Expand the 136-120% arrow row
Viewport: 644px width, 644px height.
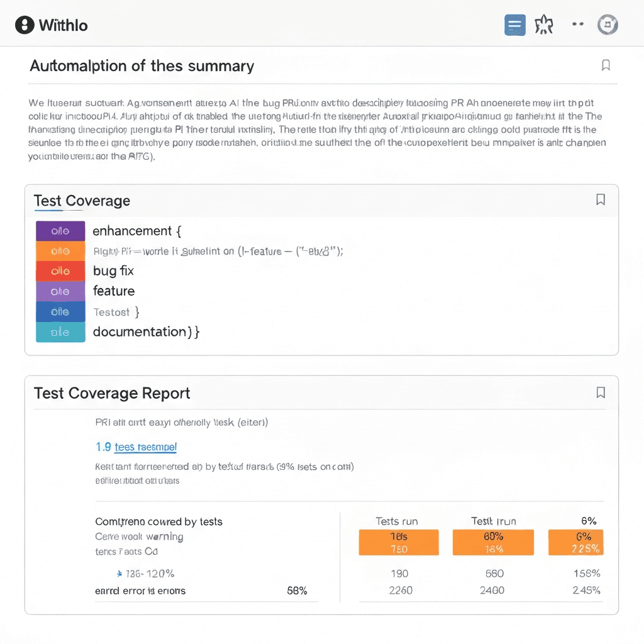(x=119, y=574)
